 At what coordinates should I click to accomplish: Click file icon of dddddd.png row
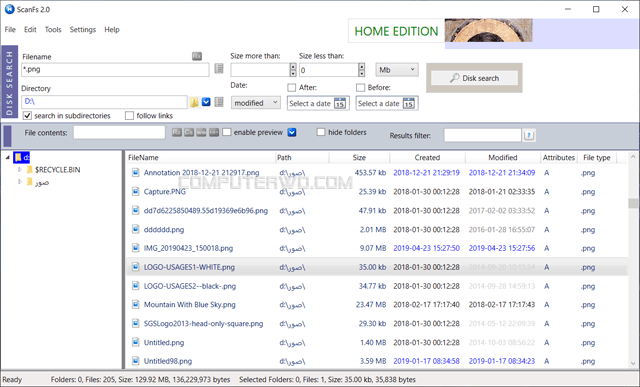point(136,229)
